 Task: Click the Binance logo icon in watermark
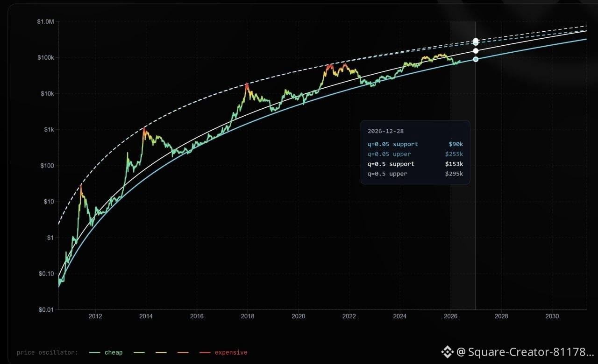(448, 352)
